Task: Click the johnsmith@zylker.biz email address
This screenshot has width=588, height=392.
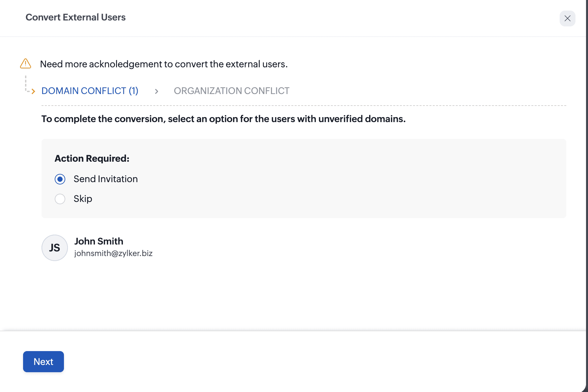Action: coord(113,253)
